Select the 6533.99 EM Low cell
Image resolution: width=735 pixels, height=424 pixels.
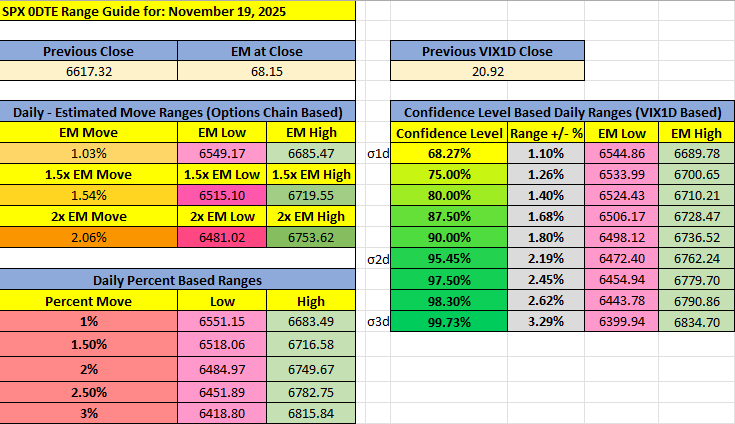[x=622, y=174]
